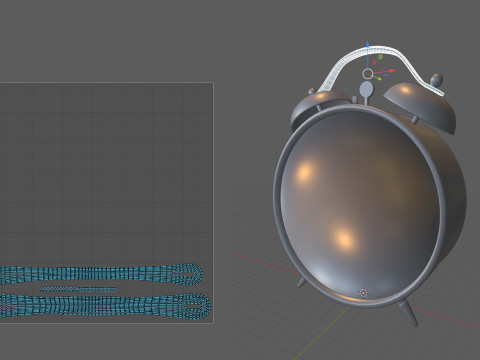Select the round hammer between the bells

coord(366,89)
